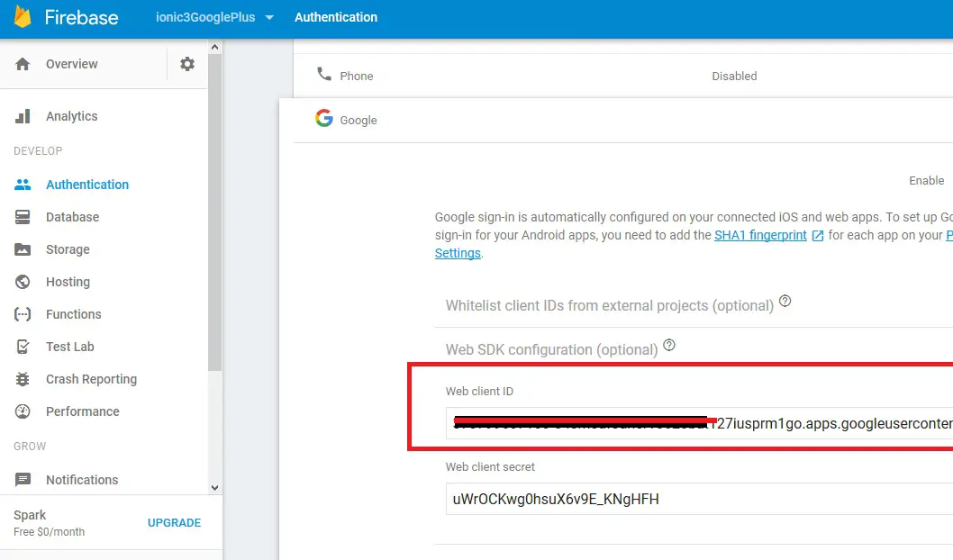The width and height of the screenshot is (953, 560).
Task: Click the Google G logo icon
Action: [x=324, y=118]
